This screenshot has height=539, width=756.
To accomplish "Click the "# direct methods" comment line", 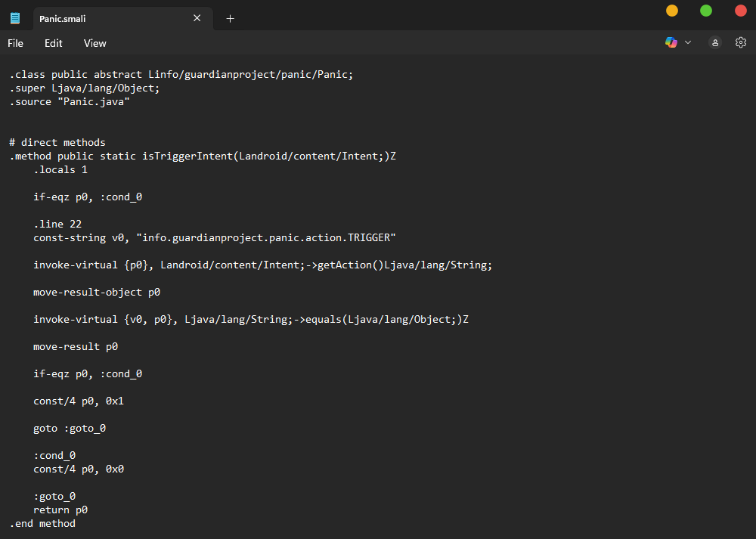I will [x=57, y=143].
